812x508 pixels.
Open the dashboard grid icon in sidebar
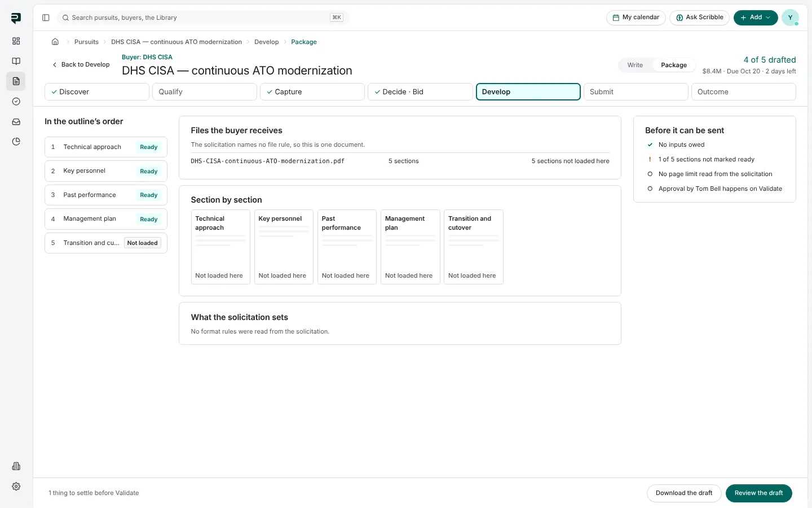click(16, 41)
